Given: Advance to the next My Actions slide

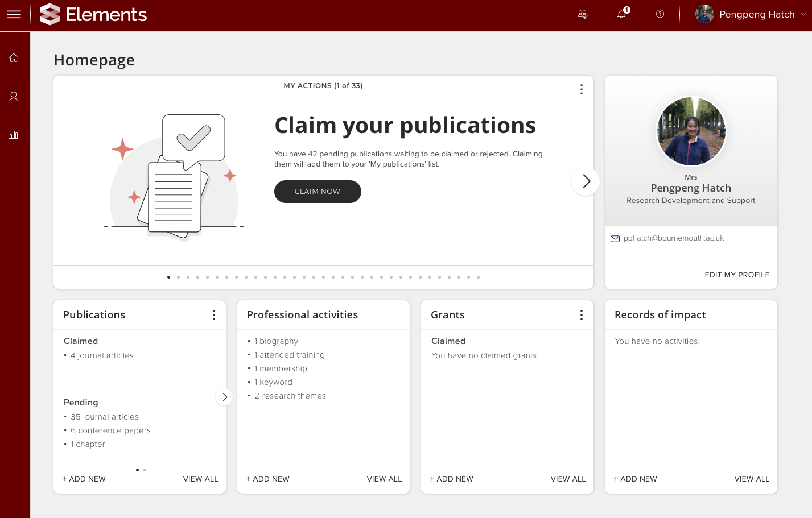Looking at the screenshot, I should click(586, 181).
